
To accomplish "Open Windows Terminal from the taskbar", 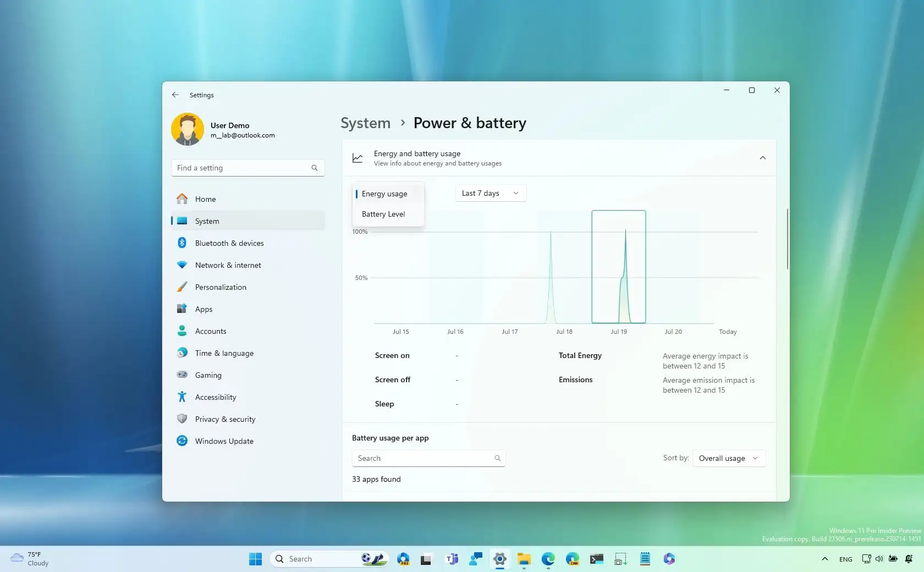I will (596, 559).
